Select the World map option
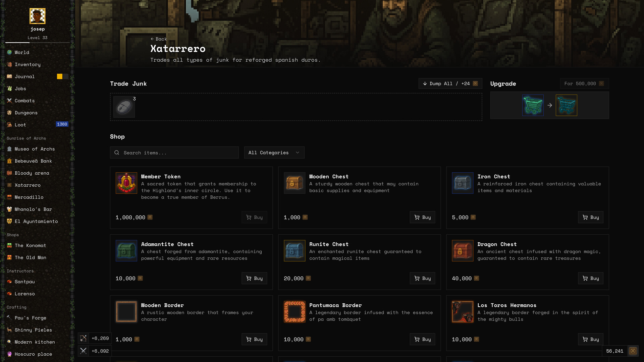This screenshot has height=362, width=644. pyautogui.click(x=21, y=52)
